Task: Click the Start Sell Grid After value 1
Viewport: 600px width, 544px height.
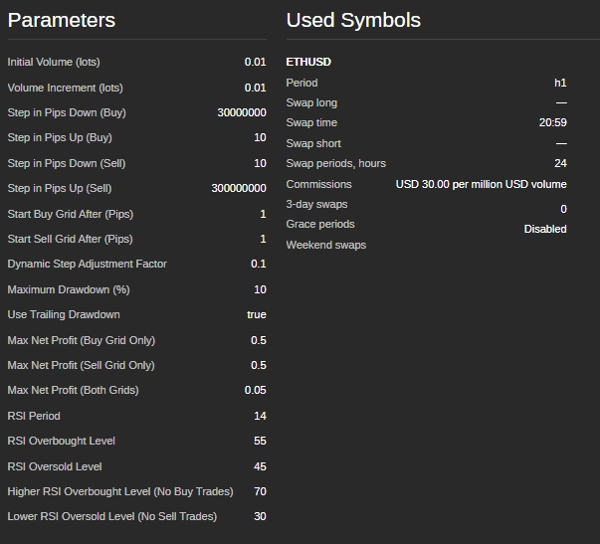Action: coord(263,239)
